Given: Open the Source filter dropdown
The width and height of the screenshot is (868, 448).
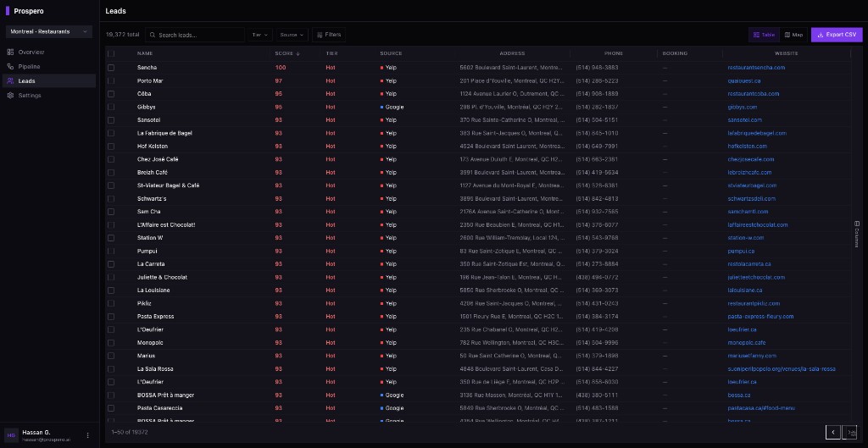Looking at the screenshot, I should (x=292, y=35).
